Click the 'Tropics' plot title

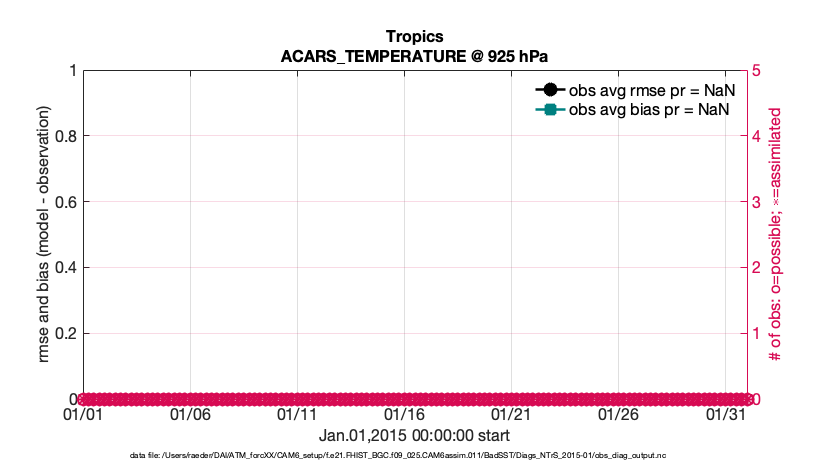(415, 37)
